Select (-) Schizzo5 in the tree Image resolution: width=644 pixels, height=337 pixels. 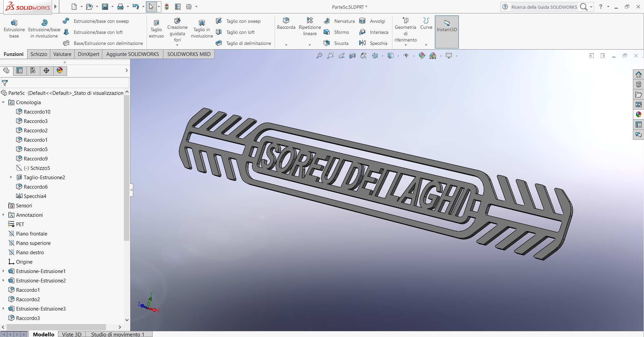(x=33, y=168)
